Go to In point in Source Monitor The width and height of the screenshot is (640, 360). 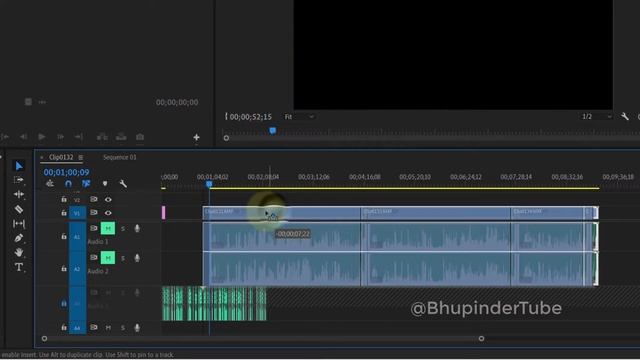coord(5,137)
